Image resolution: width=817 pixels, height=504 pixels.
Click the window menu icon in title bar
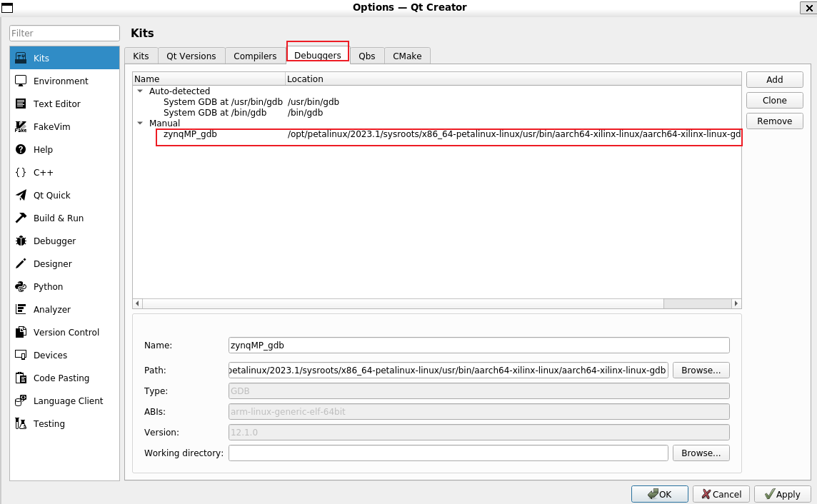point(7,8)
